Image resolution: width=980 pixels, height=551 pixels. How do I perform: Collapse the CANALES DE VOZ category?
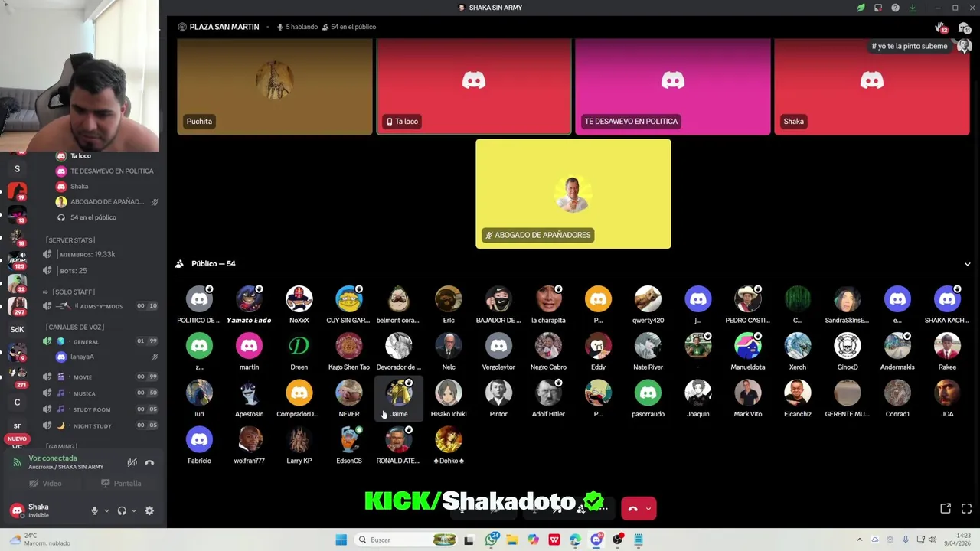pos(73,328)
